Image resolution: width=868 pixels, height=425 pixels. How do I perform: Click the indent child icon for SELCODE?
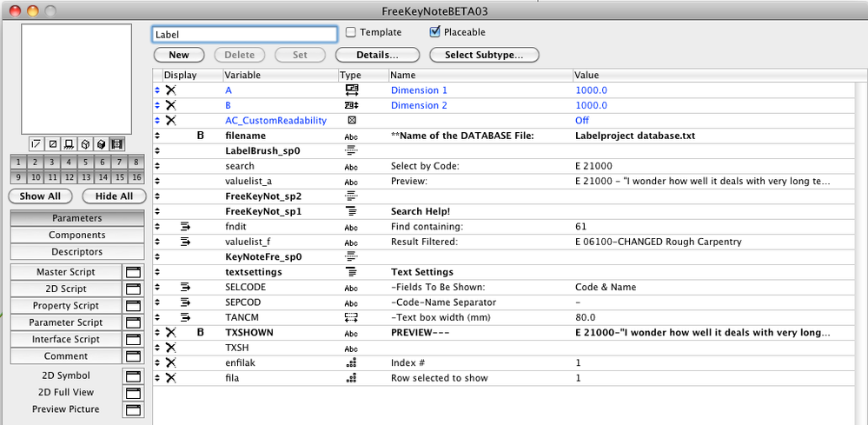tap(185, 287)
